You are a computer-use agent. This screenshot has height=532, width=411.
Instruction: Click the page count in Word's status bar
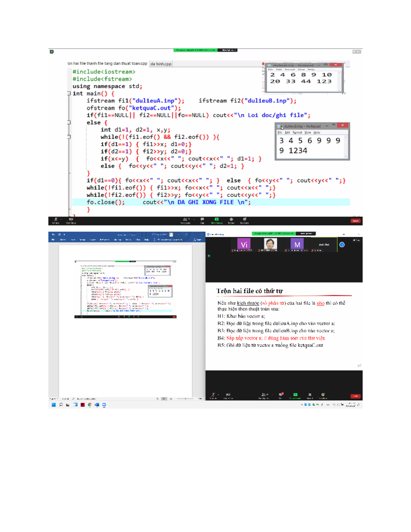tap(53, 398)
